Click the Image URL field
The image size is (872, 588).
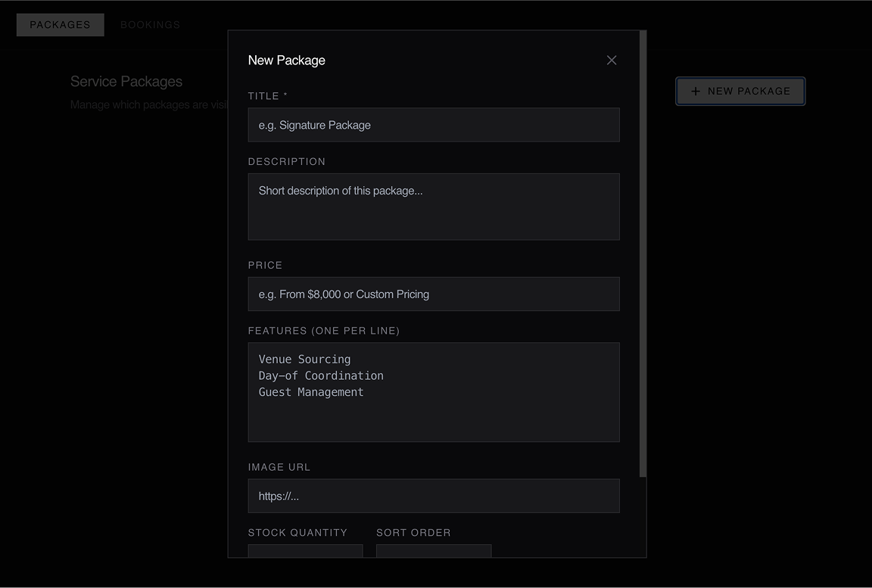click(x=433, y=496)
